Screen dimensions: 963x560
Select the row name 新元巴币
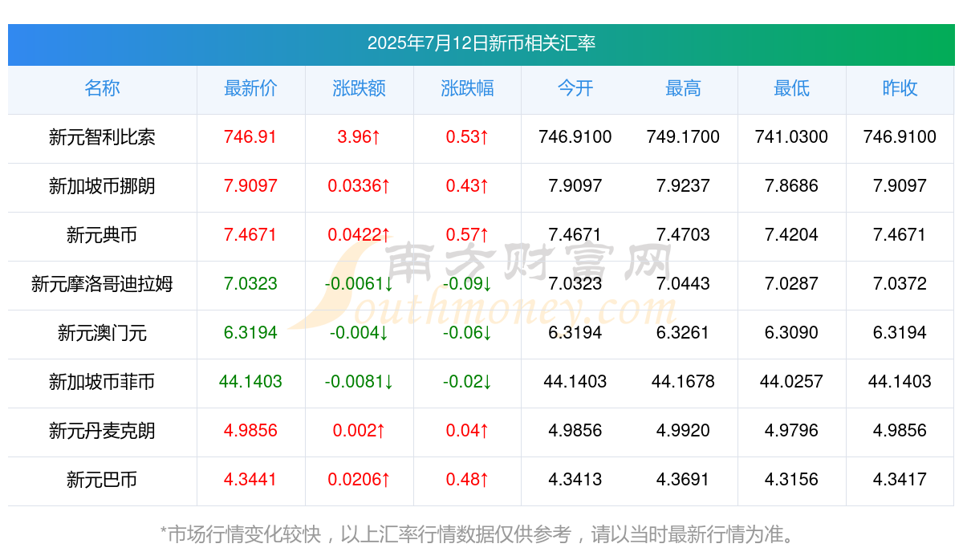point(102,480)
